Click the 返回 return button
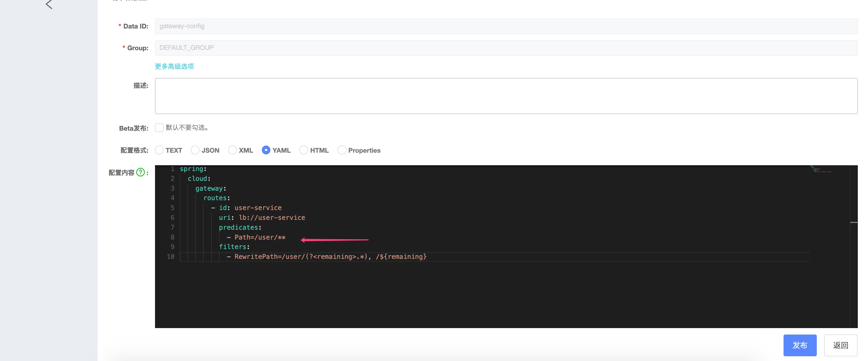This screenshot has height=361, width=868. point(841,345)
